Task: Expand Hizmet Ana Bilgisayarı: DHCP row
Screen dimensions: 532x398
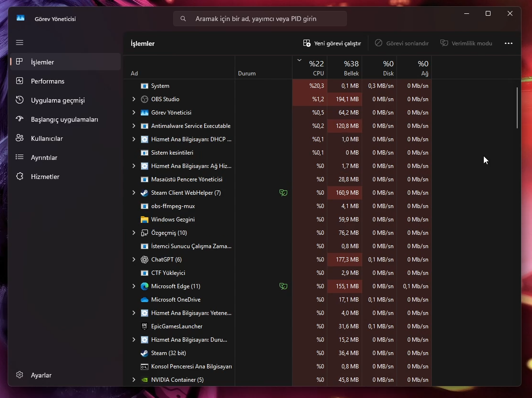Action: point(134,139)
